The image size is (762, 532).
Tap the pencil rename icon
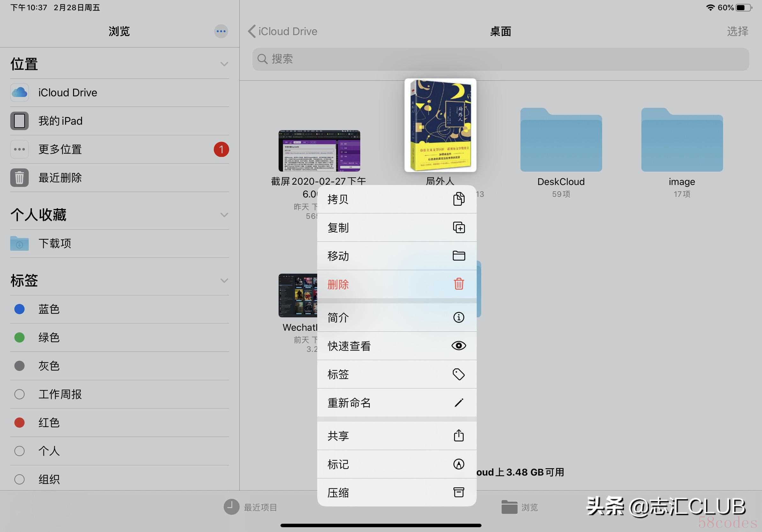[x=459, y=403]
